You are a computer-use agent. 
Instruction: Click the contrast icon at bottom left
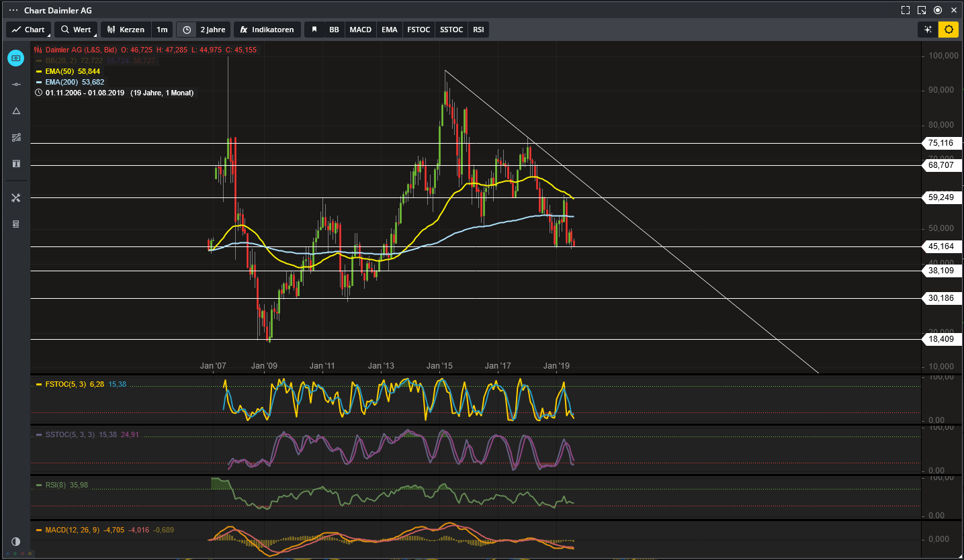[x=16, y=541]
